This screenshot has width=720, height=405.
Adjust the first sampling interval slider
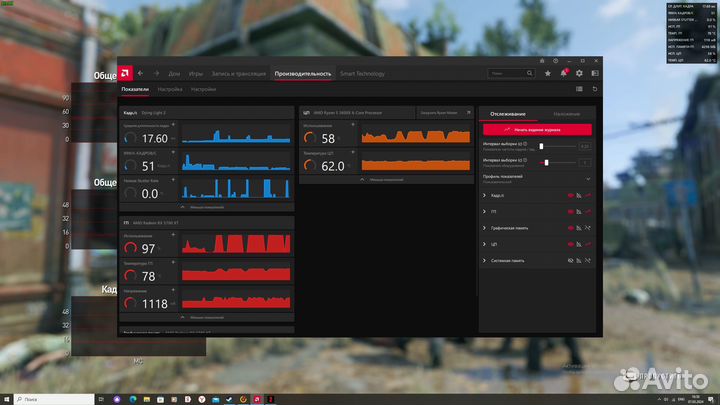(541, 146)
